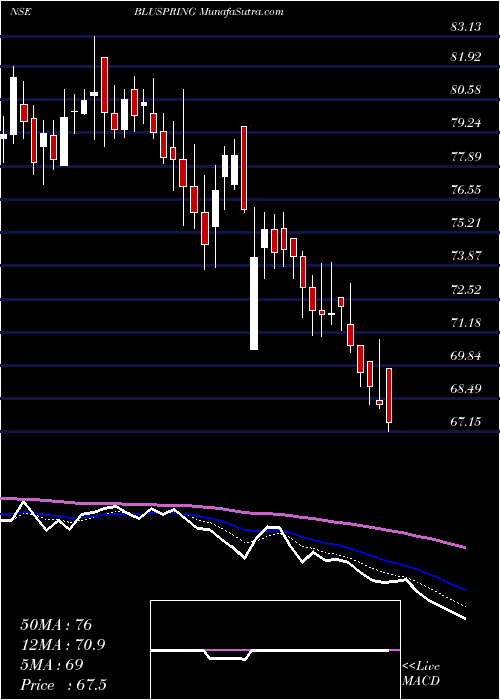Image resolution: width=500 pixels, height=700 pixels.
Task: Select the 75.21 price axis label
Action: pos(466,223)
